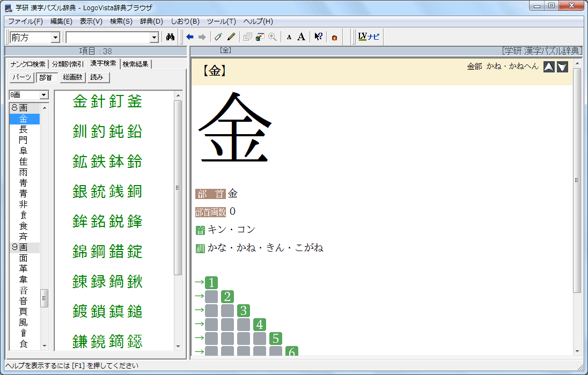
Task: Open kanji 鏡 from results
Action: (98, 341)
